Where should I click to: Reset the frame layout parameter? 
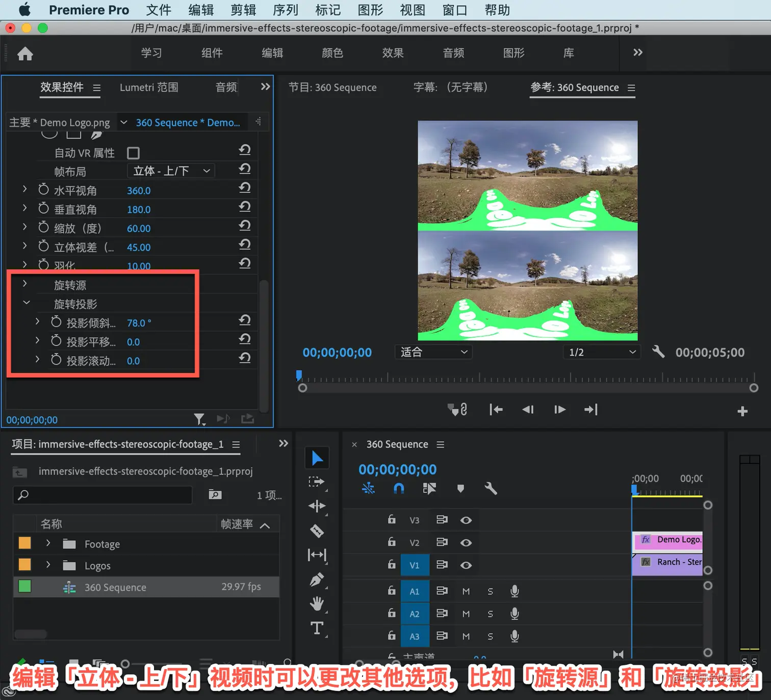tap(245, 168)
